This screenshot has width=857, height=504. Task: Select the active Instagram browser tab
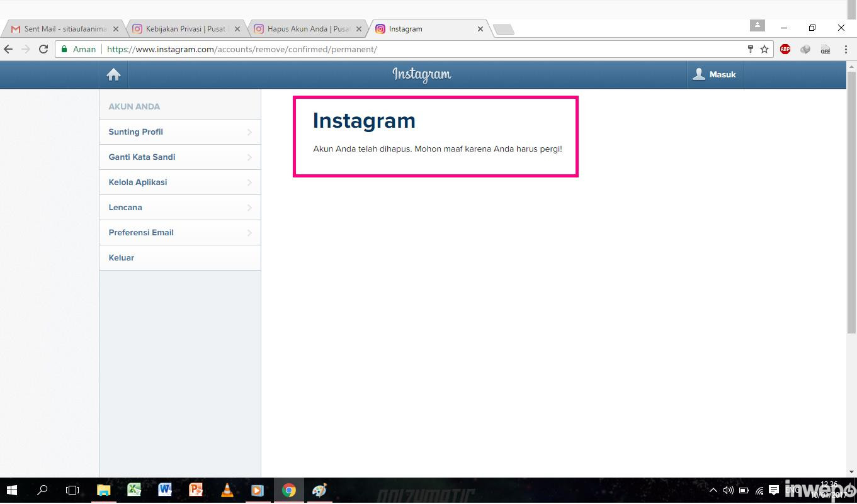(x=428, y=29)
